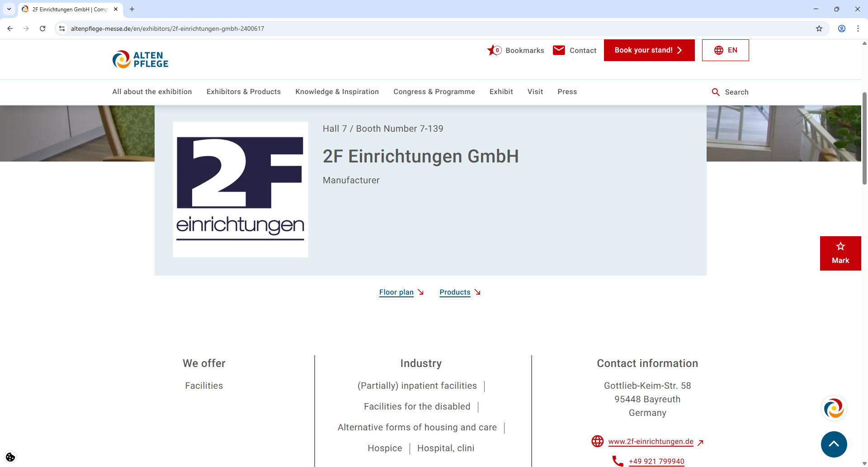Mark this exhibitor with the star toggle
868x467 pixels.
(840, 252)
